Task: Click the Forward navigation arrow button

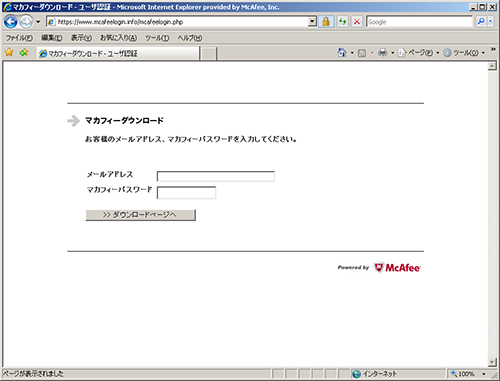Action: 26,22
